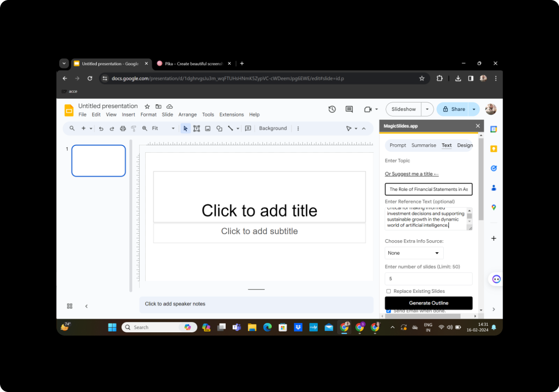This screenshot has height=392, width=559.
Task: Toggle the Replace Existing Slides checkbox
Action: 389,291
